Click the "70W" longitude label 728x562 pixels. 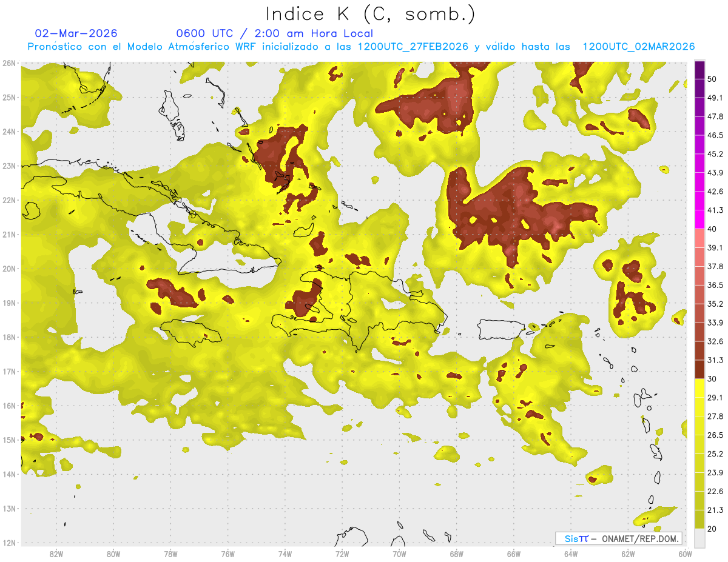click(399, 554)
